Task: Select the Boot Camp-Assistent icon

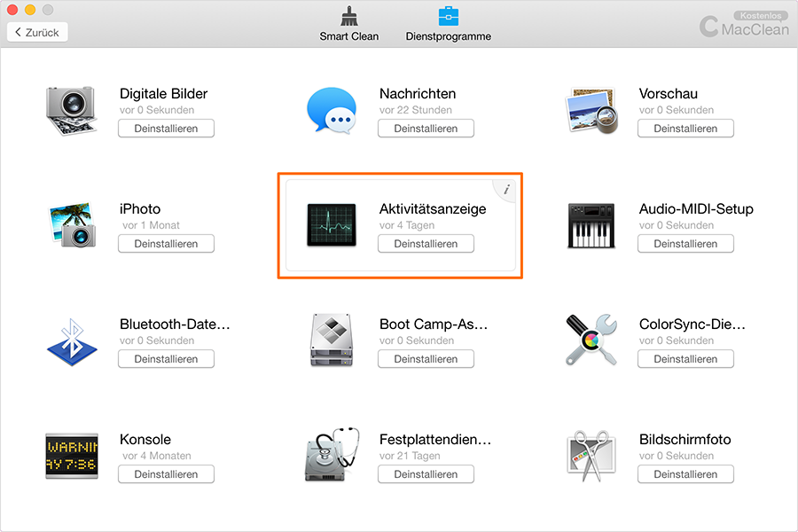Action: [x=332, y=340]
